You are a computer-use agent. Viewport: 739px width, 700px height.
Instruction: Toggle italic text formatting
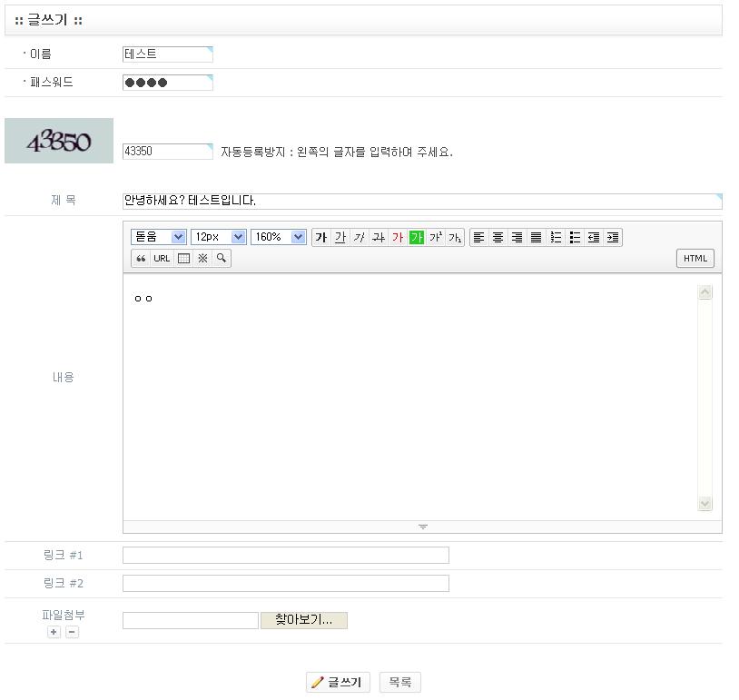[359, 238]
